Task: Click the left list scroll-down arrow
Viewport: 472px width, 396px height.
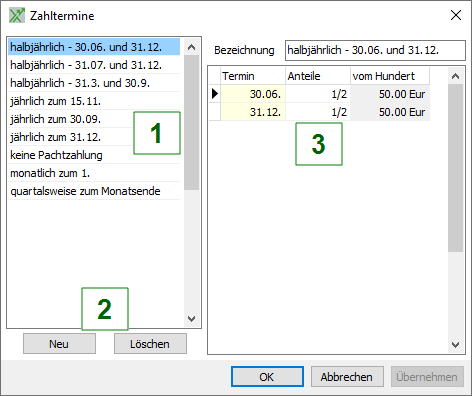Action: coord(191,319)
